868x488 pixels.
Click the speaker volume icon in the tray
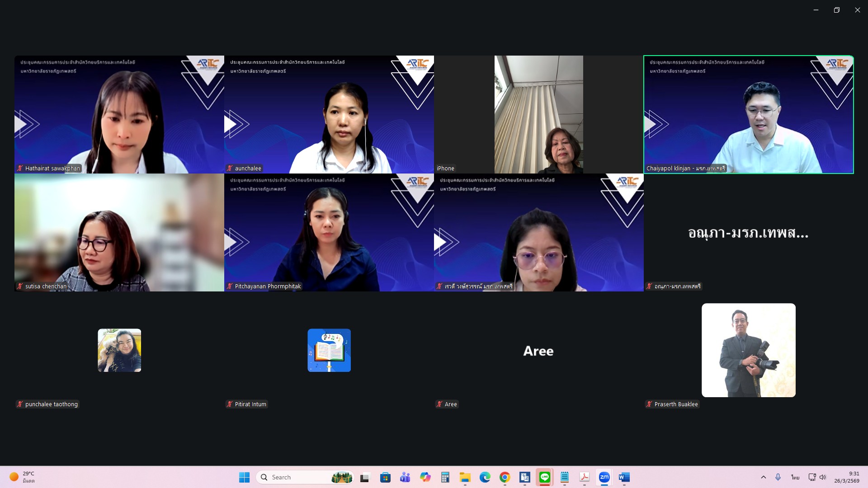click(x=823, y=477)
